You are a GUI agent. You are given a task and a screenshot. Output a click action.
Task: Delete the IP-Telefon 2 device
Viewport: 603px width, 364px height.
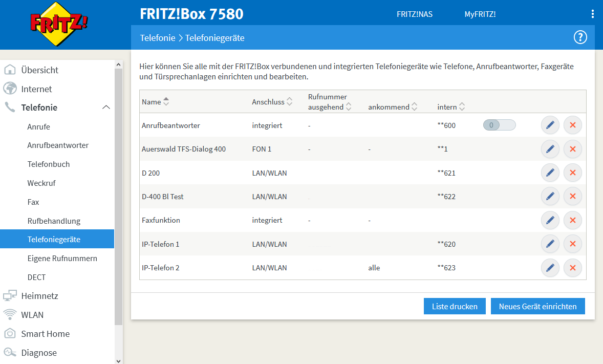point(573,268)
